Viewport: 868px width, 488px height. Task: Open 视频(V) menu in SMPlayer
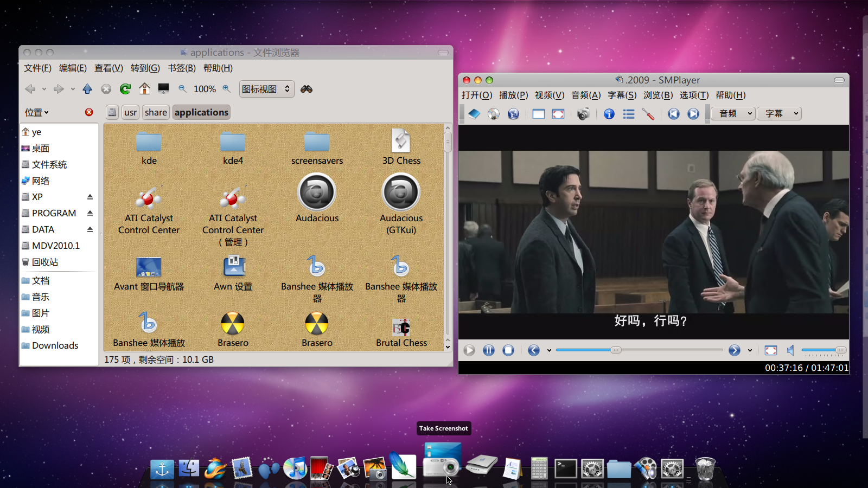click(550, 95)
